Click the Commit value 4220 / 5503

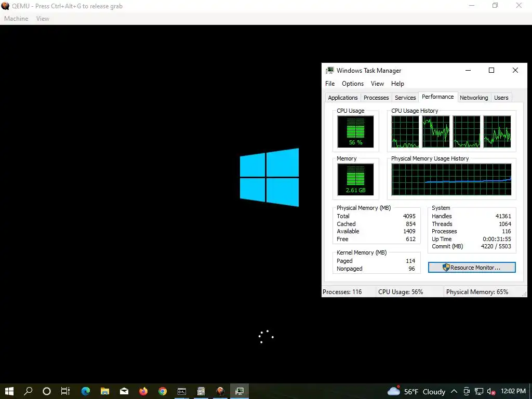click(x=496, y=246)
